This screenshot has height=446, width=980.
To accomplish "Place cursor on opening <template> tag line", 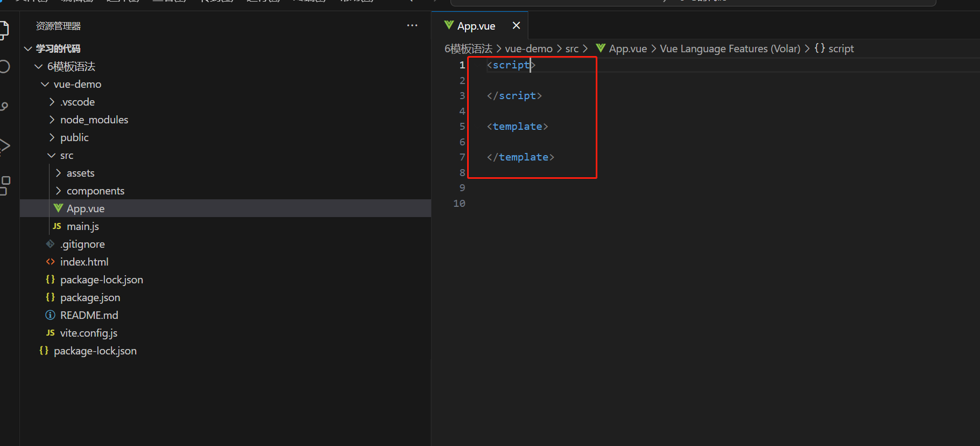I will 517,126.
